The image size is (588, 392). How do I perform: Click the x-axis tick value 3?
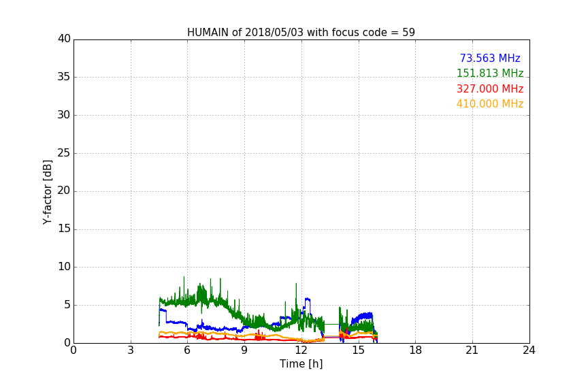[131, 350]
